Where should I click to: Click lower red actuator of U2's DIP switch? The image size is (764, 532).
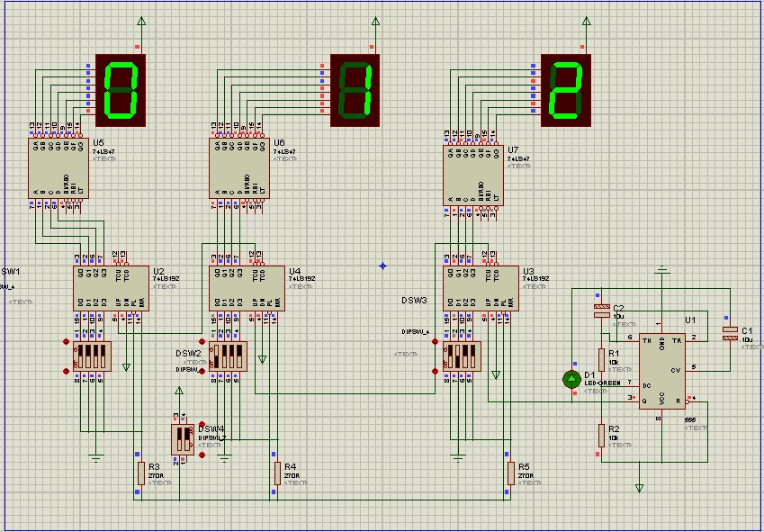67,371
